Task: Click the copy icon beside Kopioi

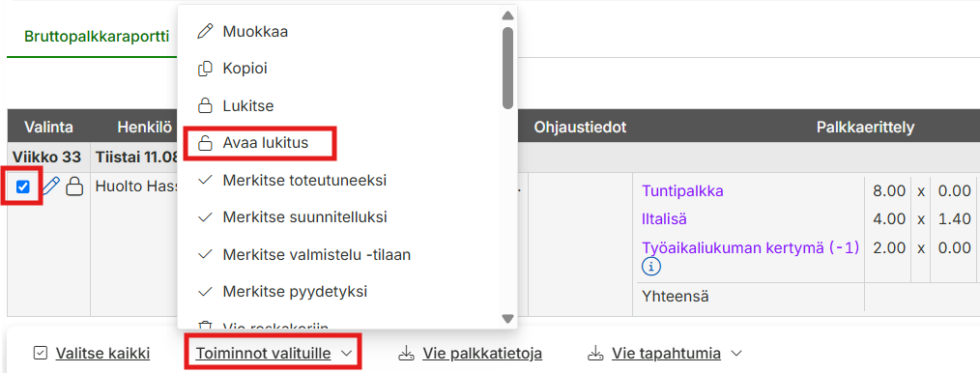Action: [x=204, y=69]
